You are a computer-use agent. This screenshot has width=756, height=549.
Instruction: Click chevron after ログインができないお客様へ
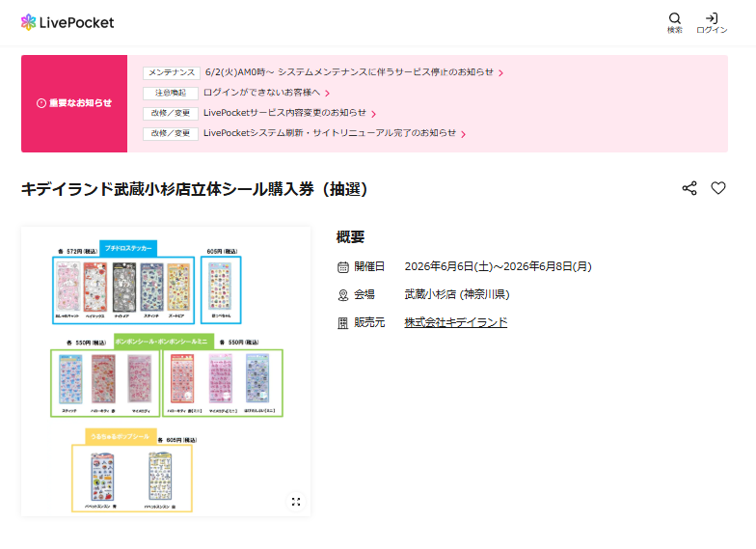click(328, 94)
